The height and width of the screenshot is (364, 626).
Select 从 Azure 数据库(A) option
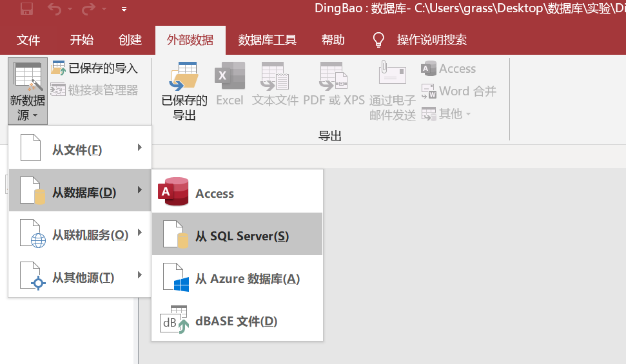(237, 276)
